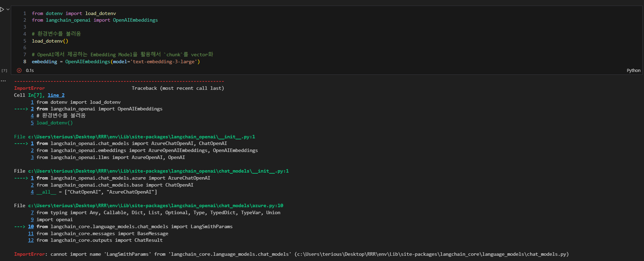Image resolution: width=644 pixels, height=261 pixels.
Task: Click the comment '# 환경변수를 불러옴' in editor
Action: coord(56,34)
